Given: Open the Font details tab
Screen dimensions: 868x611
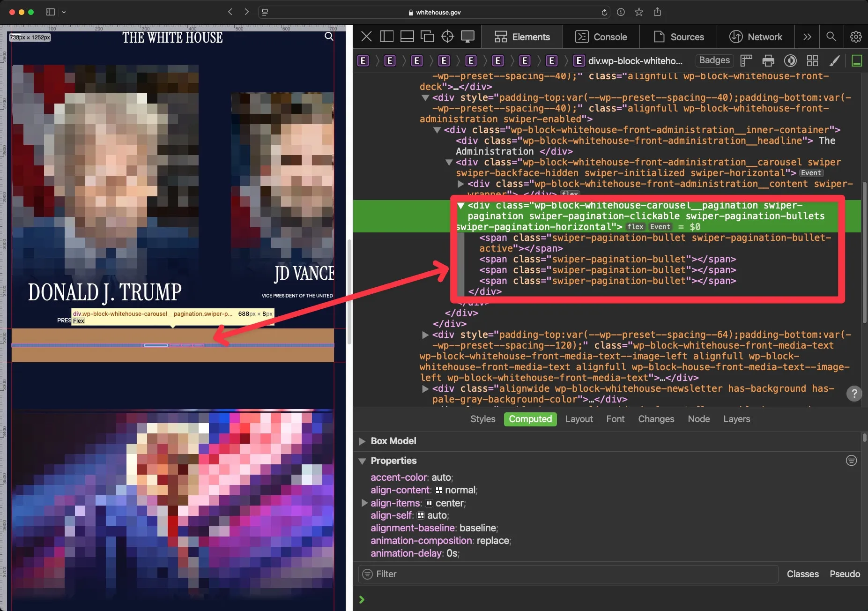Looking at the screenshot, I should [615, 419].
